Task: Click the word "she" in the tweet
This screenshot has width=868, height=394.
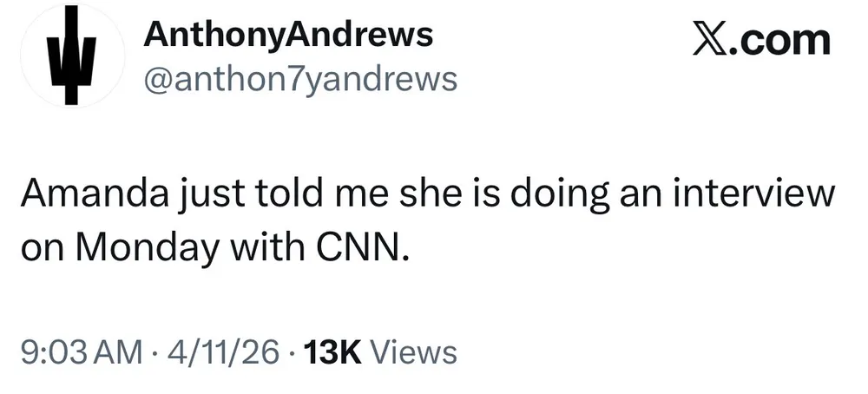Action: pyautogui.click(x=408, y=194)
